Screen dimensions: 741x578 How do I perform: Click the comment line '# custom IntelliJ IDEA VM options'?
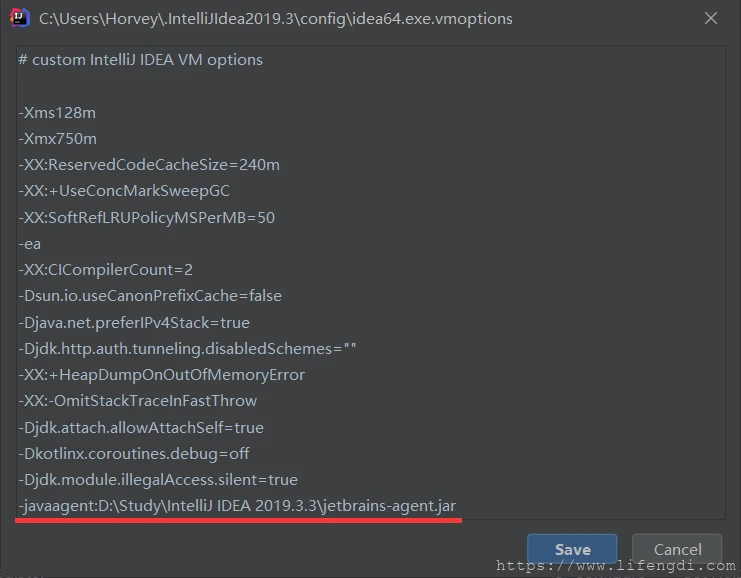(140, 60)
